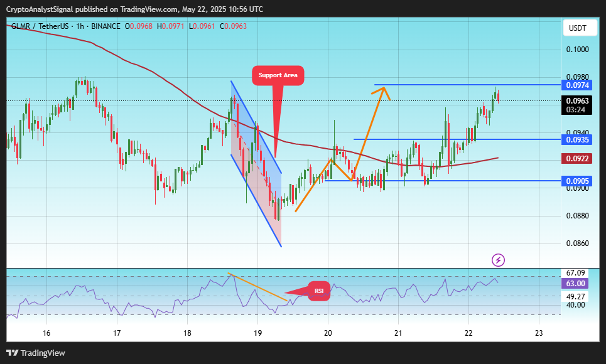Click the 03:24 countdown timer
Viewport: 606px width, 364px height.
[x=576, y=110]
